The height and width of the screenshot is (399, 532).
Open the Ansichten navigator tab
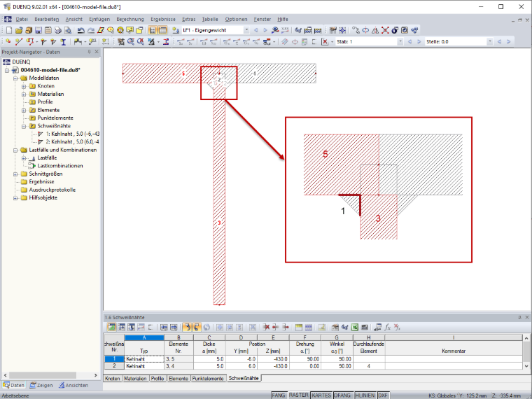tap(73, 385)
